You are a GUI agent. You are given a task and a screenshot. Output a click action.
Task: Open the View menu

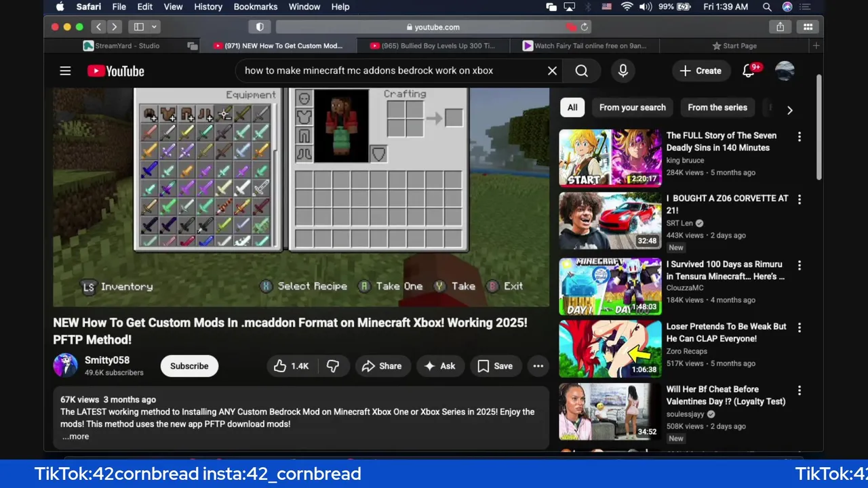coord(173,7)
